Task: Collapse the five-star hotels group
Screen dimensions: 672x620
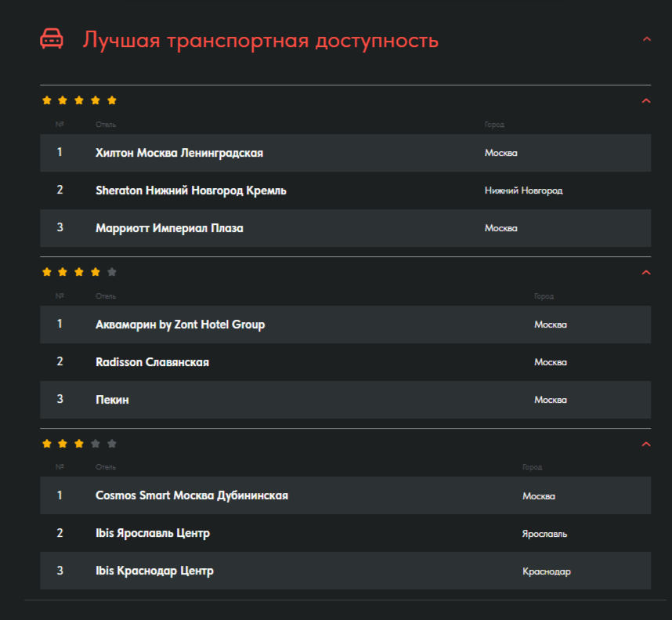Action: [x=646, y=101]
